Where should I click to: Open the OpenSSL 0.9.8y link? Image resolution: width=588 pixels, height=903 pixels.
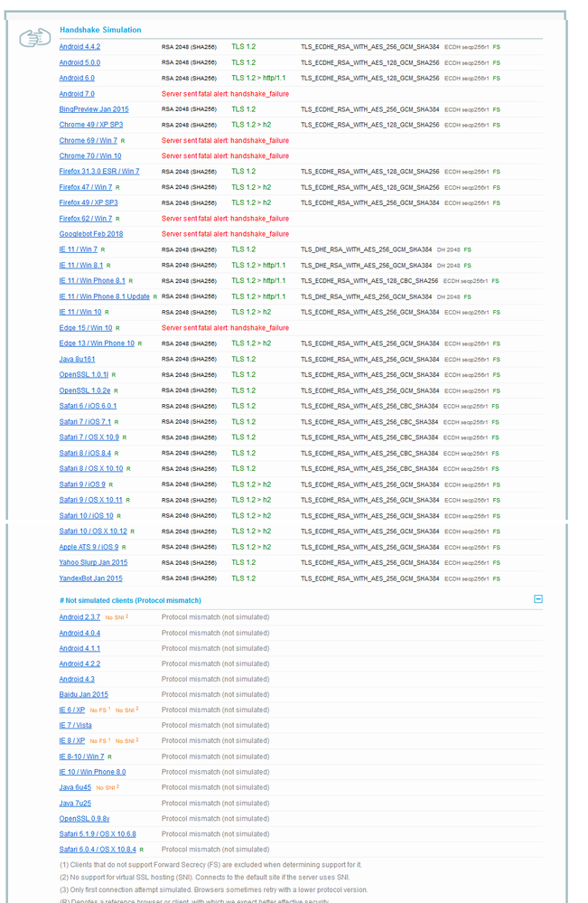click(x=84, y=819)
